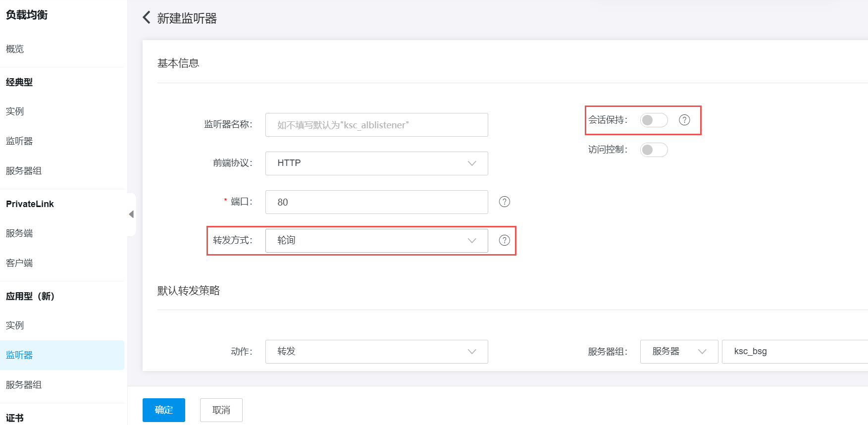Image resolution: width=868 pixels, height=425 pixels.
Task: Open 概览 in the sidebar
Action: [15, 49]
